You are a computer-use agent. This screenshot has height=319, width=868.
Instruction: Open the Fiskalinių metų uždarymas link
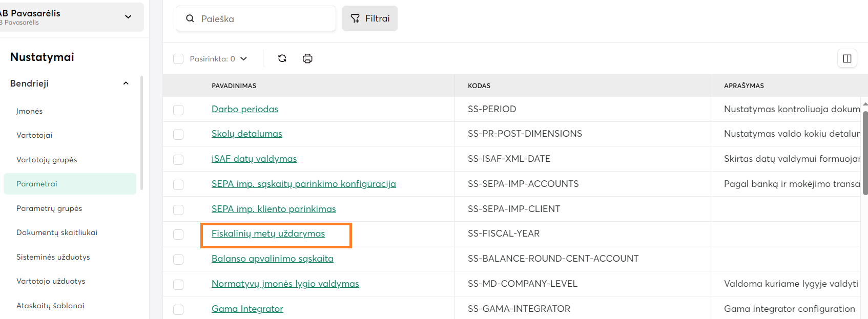point(268,233)
